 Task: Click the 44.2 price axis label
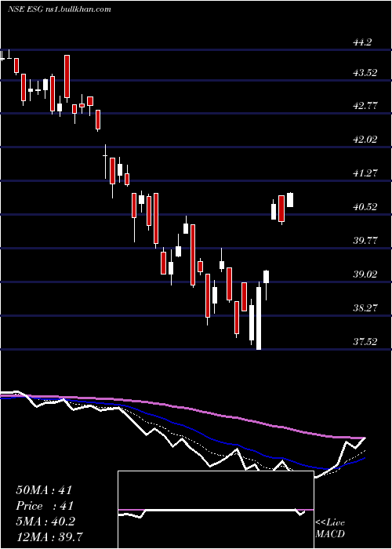coord(363,42)
